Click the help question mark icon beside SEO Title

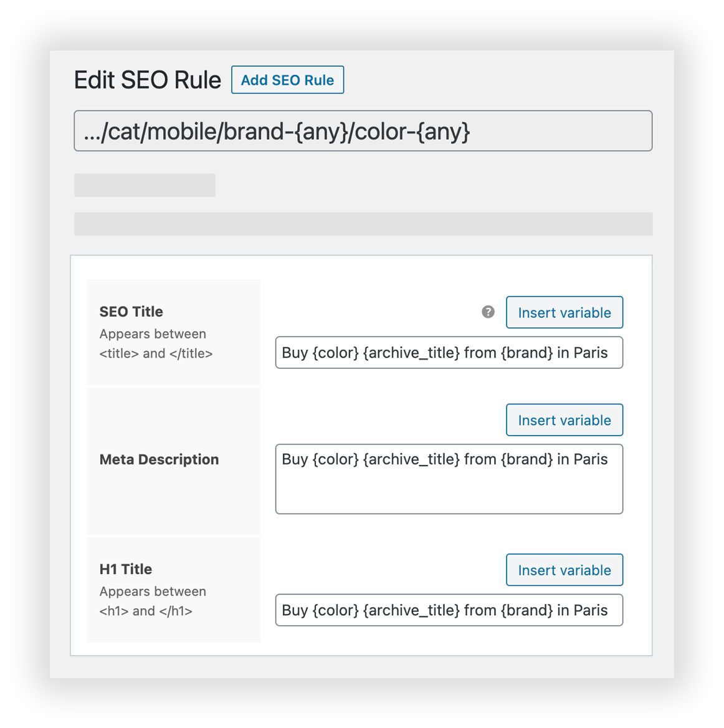coord(488,311)
